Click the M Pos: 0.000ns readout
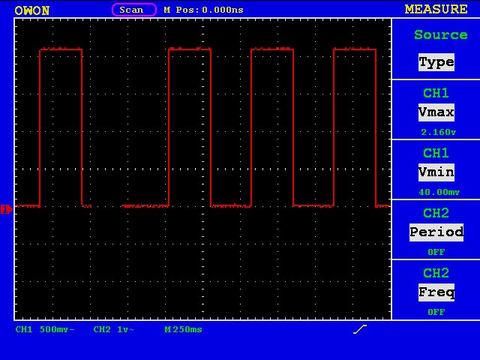This screenshot has width=480, height=360. [204, 10]
